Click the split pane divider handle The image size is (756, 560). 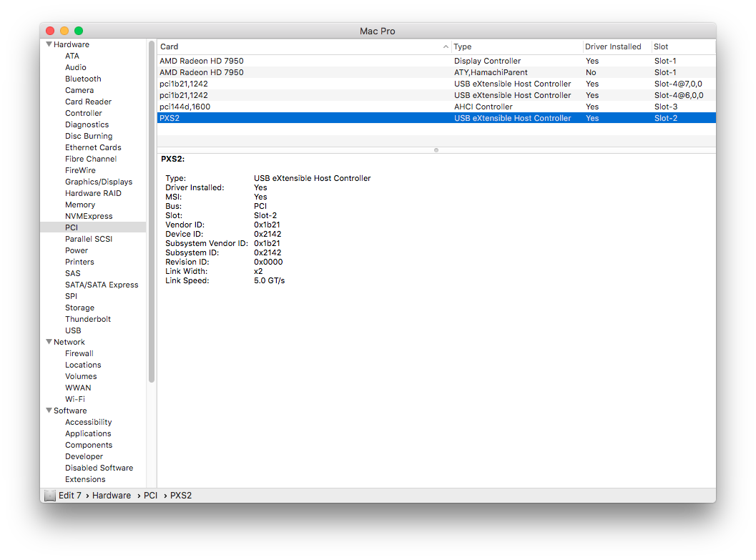pyautogui.click(x=436, y=150)
